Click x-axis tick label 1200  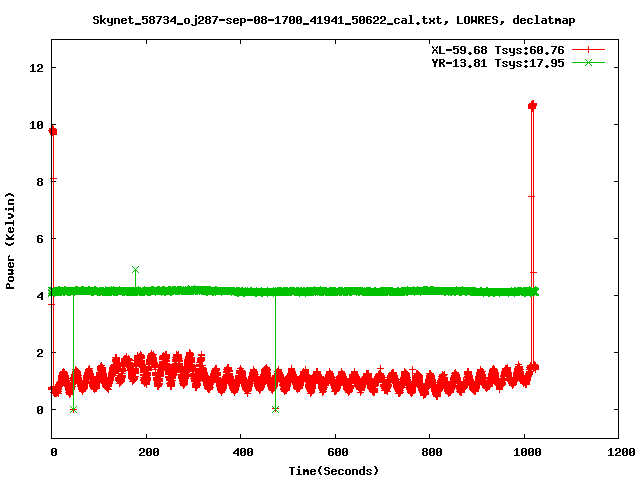click(x=620, y=452)
